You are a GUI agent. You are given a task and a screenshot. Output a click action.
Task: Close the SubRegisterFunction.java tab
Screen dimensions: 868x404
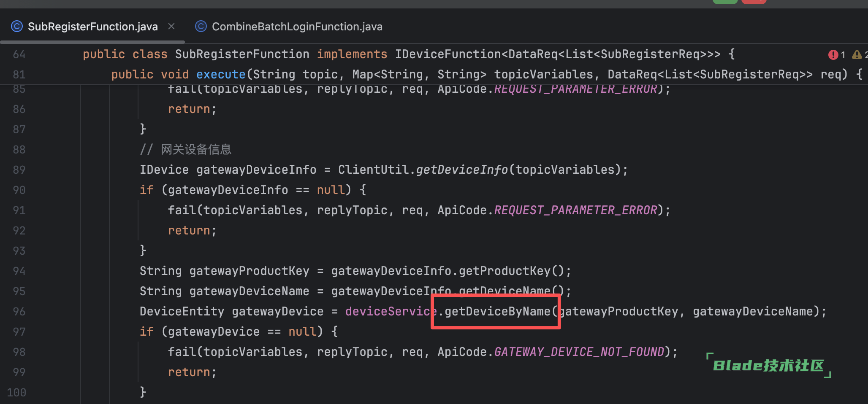tap(171, 26)
